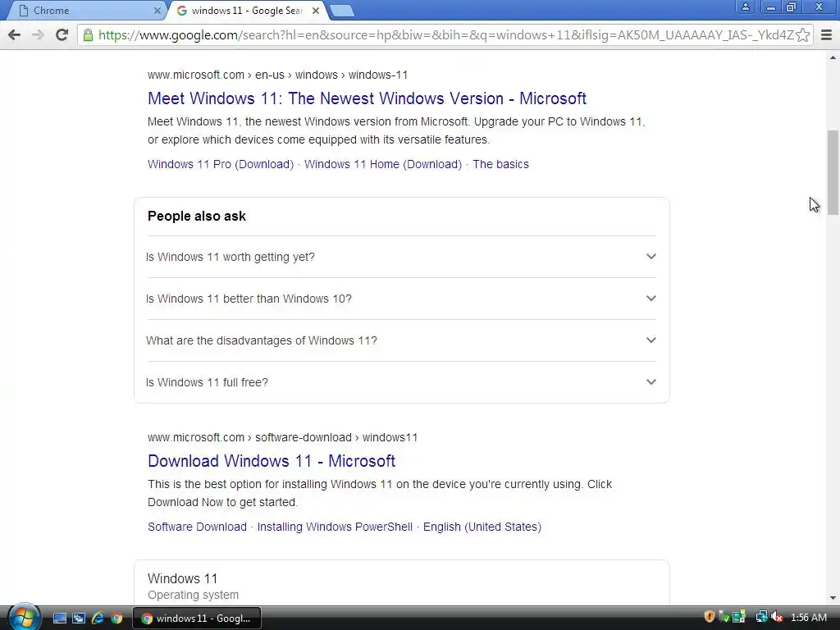Switch to the 'Chrome' tab
The height and width of the screenshot is (630, 840).
85,11
